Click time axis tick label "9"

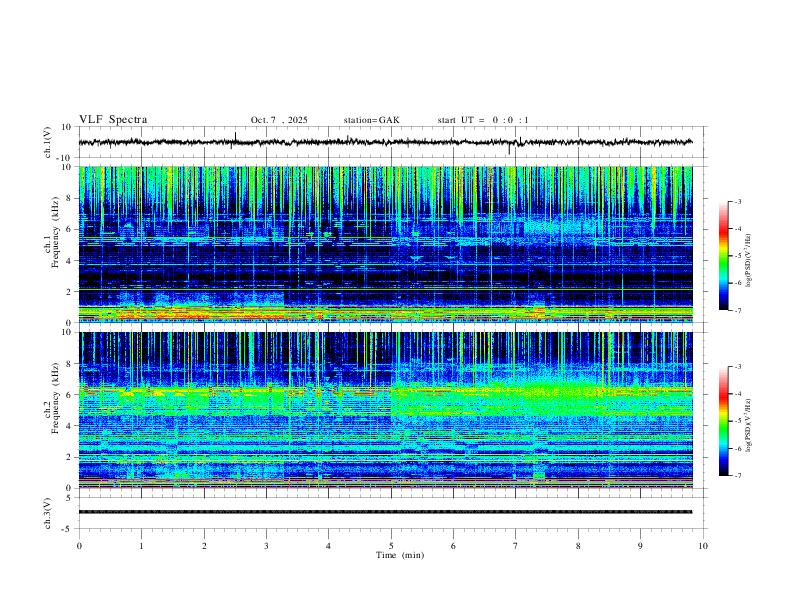click(x=640, y=546)
